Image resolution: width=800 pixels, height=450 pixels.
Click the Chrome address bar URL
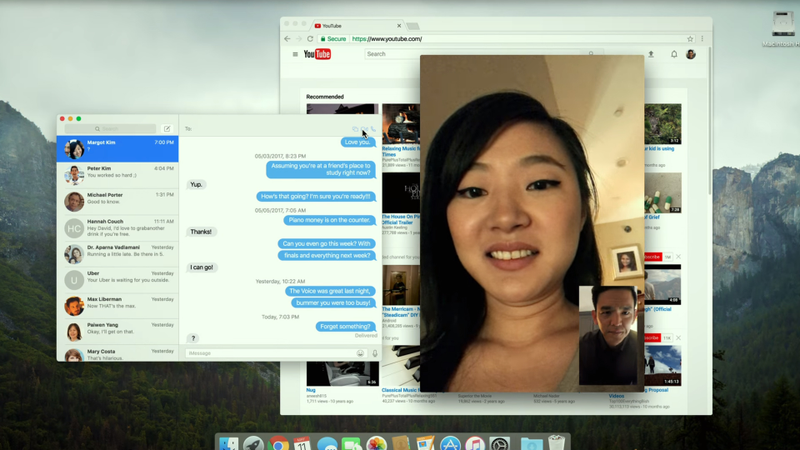(387, 39)
